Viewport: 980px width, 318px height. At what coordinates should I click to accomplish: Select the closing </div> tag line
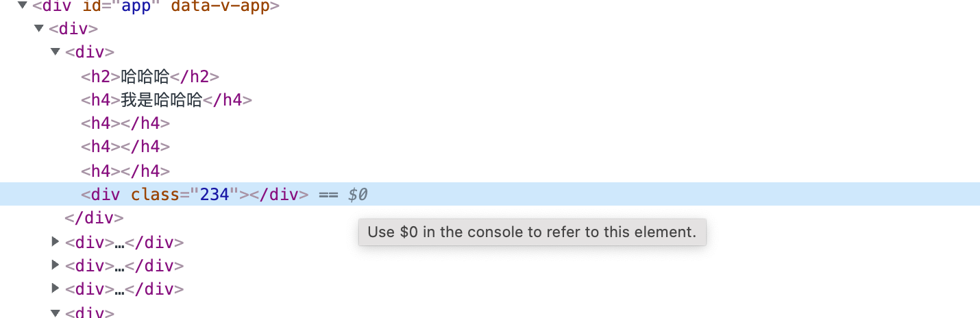tap(94, 218)
